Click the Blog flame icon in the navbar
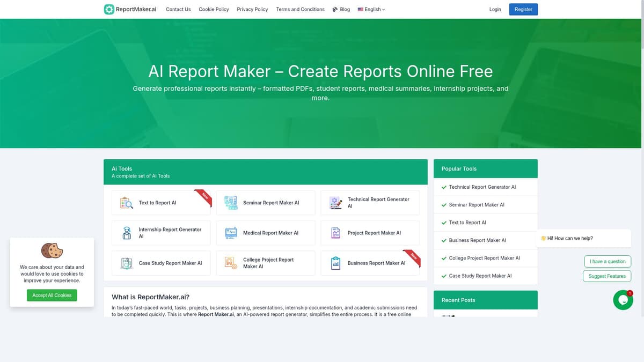The height and width of the screenshot is (362, 644). 334,9
